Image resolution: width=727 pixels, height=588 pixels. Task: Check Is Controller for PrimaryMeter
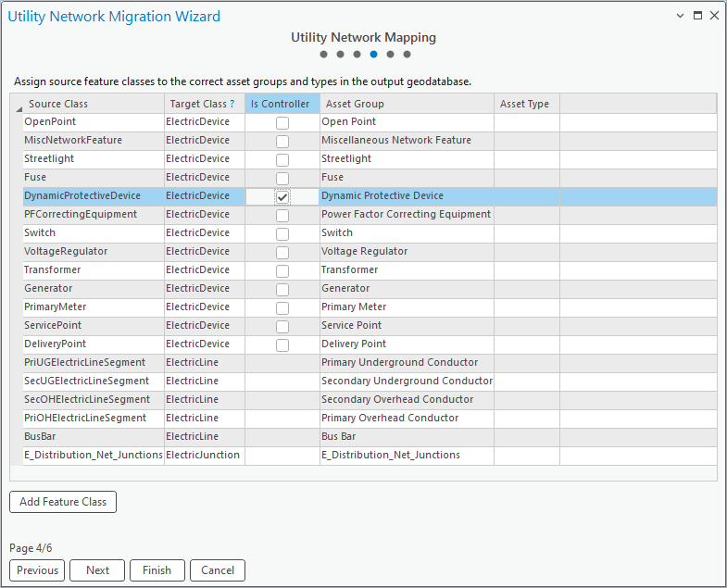[x=282, y=308]
